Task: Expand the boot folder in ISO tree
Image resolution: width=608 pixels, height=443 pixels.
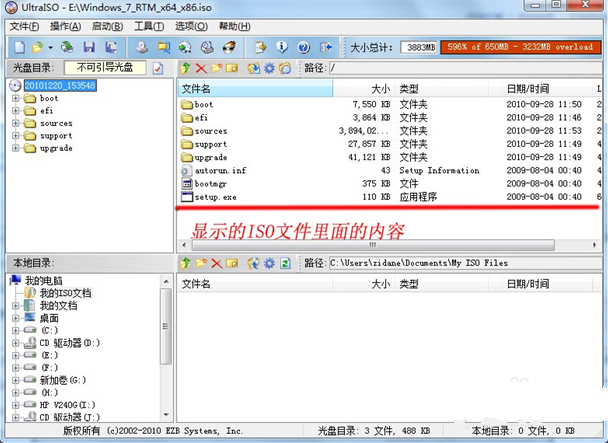Action: pos(16,99)
